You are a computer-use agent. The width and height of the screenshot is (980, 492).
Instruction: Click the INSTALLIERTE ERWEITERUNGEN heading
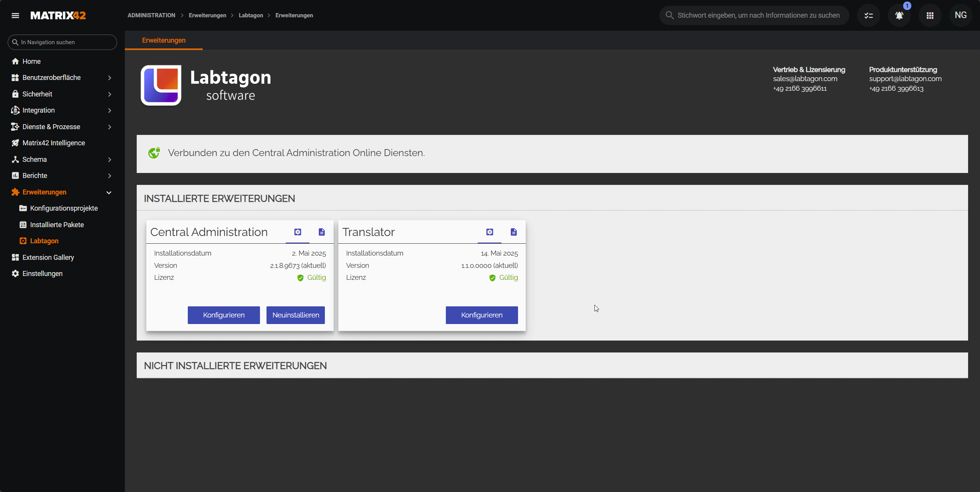click(x=219, y=198)
